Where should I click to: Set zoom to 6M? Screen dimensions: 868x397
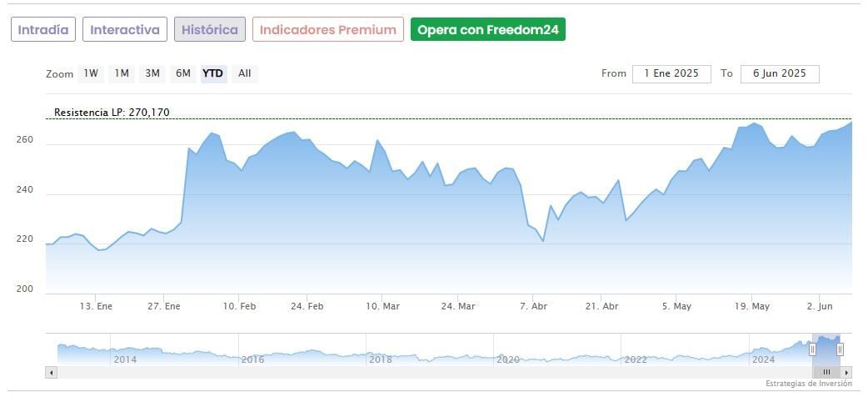(183, 73)
